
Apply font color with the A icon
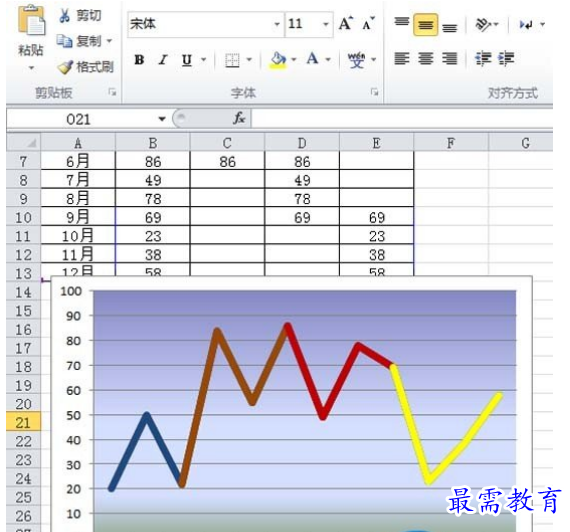[312, 59]
